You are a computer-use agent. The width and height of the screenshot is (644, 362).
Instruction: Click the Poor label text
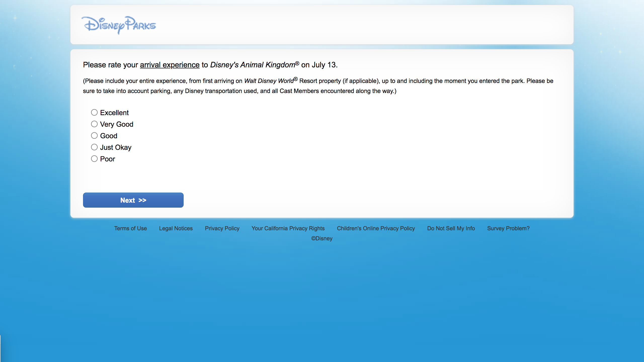coord(107,159)
